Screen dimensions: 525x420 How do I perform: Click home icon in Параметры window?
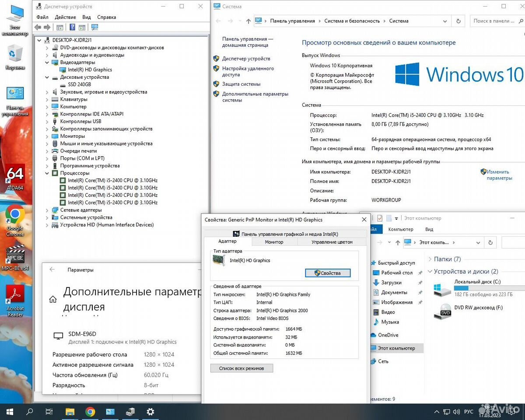point(53,299)
